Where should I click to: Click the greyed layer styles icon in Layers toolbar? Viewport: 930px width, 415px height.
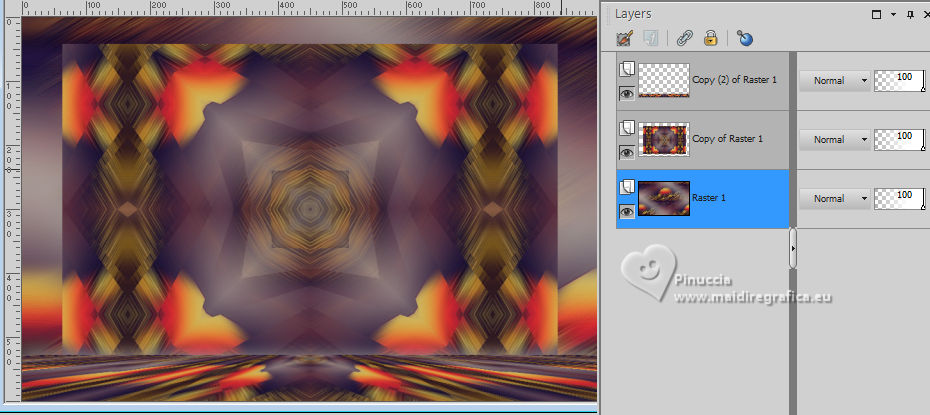click(651, 39)
